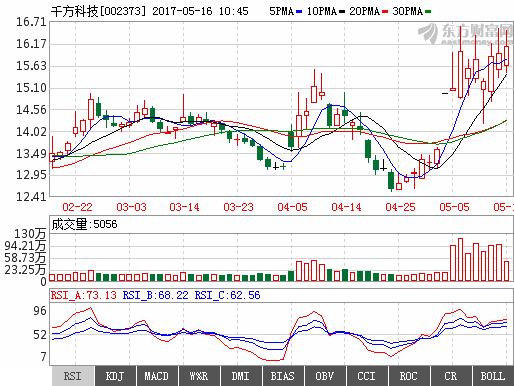Screen dimensions: 514x386
Task: Switch to the DMI indicator tab
Action: click(x=241, y=376)
